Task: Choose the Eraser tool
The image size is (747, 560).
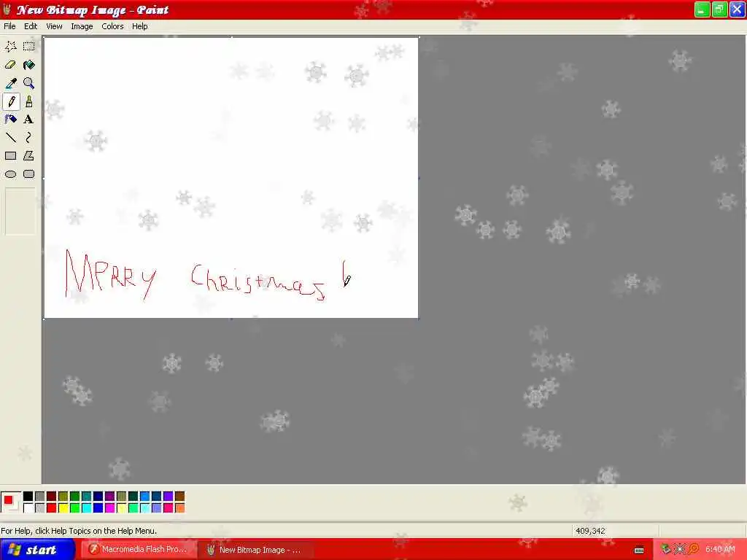Action: click(10, 65)
